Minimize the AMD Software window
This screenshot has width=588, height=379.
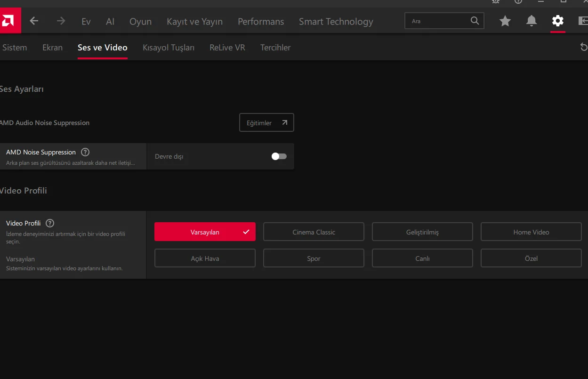(x=541, y=1)
